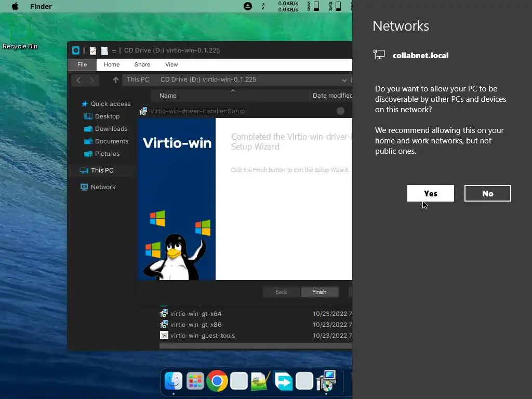This screenshot has width=532, height=399.
Task: Click the Desktop folder icon in sidebar
Action: click(x=88, y=116)
